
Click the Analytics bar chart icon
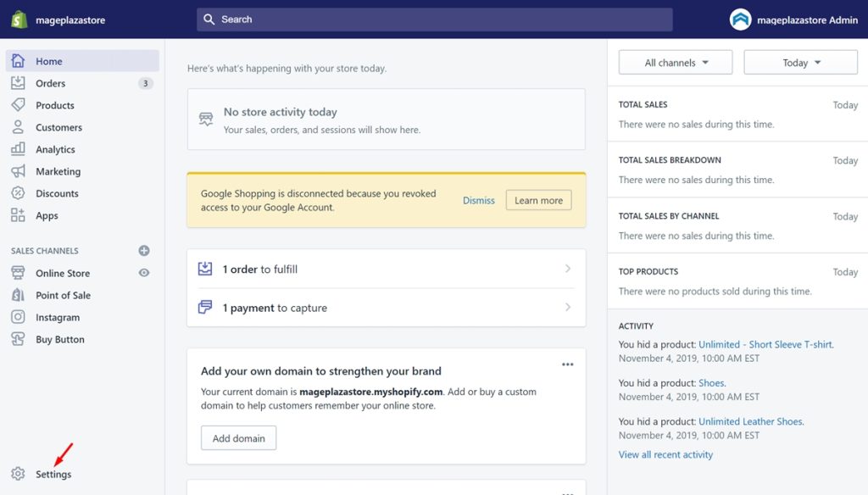tap(18, 149)
